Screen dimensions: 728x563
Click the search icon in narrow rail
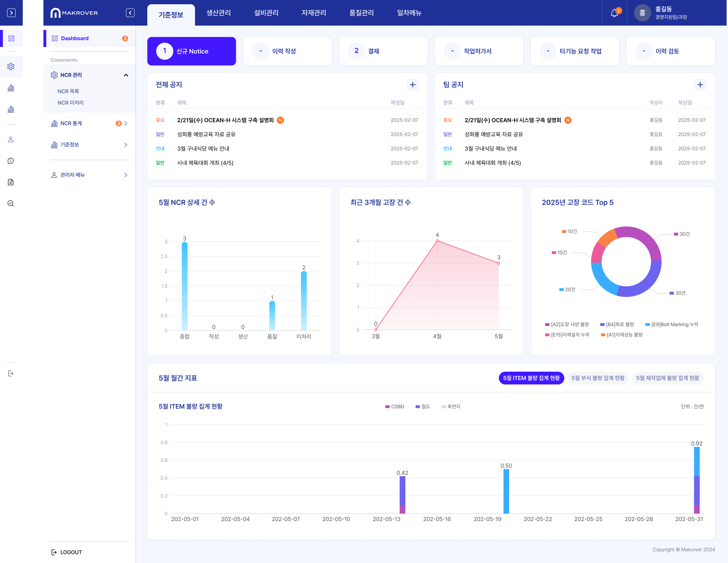[x=11, y=203]
